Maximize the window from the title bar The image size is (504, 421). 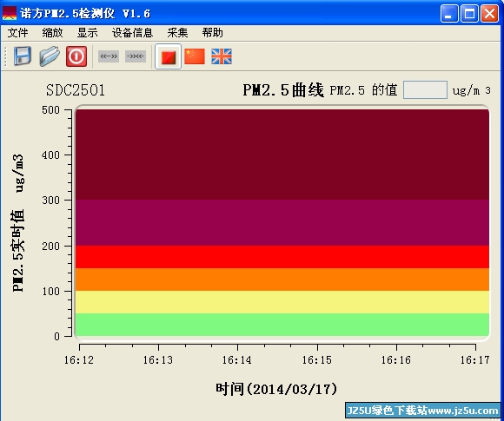pyautogui.click(x=469, y=14)
